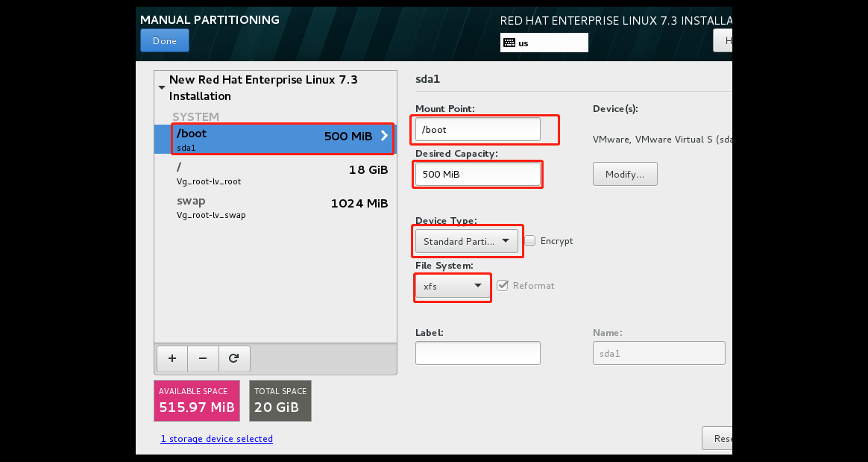The height and width of the screenshot is (462, 868).
Task: Open the 1 storage device selected link
Action: [216, 439]
